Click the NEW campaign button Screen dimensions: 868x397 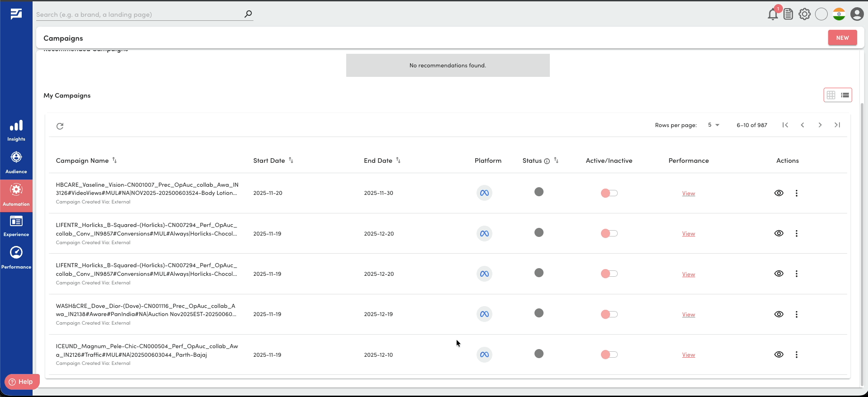tap(843, 38)
